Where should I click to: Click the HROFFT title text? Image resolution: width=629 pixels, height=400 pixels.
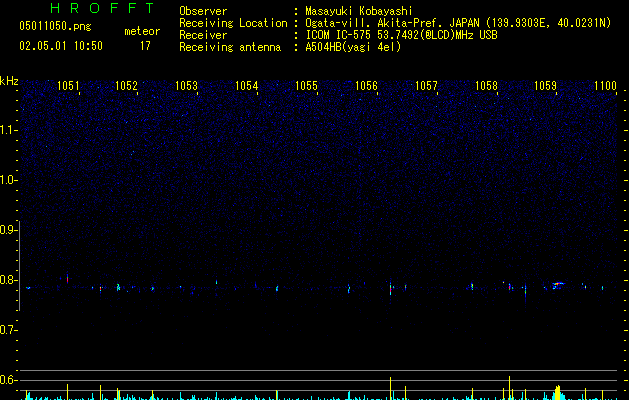coord(103,8)
